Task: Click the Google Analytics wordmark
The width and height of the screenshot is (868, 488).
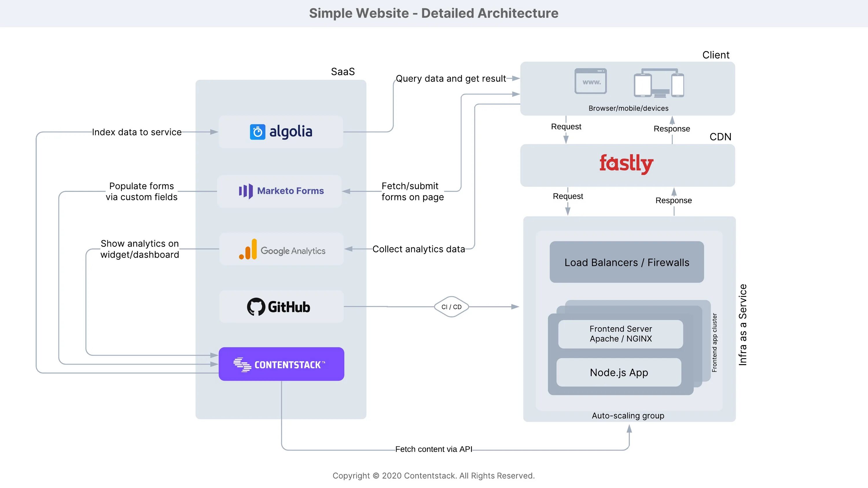Action: coord(293,251)
